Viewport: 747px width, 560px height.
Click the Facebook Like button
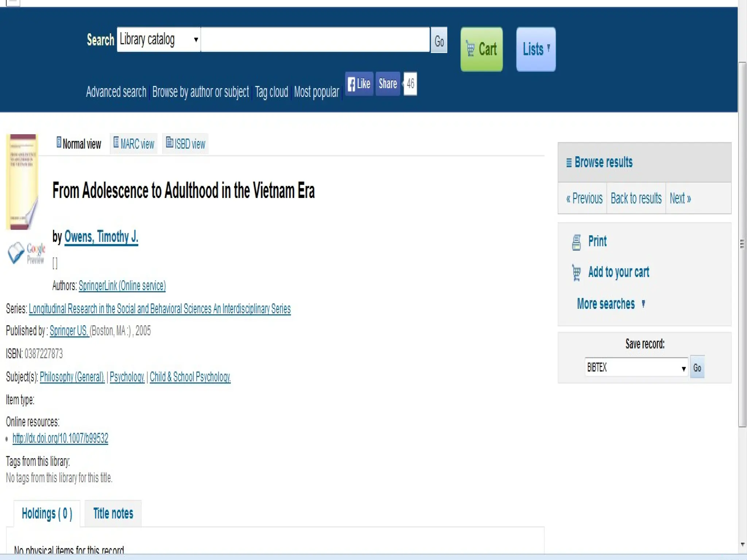pyautogui.click(x=359, y=84)
